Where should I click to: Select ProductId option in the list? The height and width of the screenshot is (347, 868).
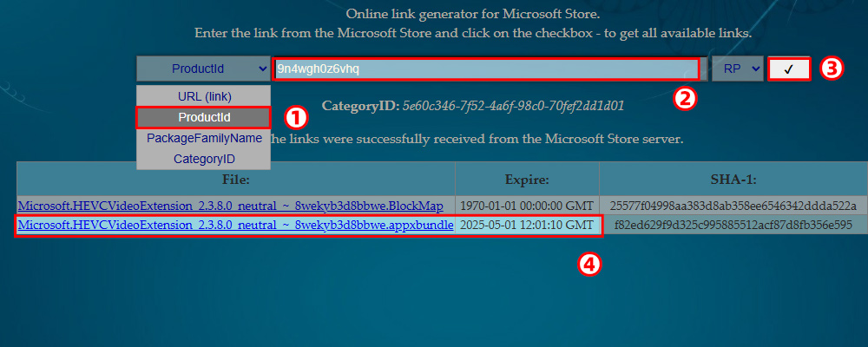click(204, 117)
